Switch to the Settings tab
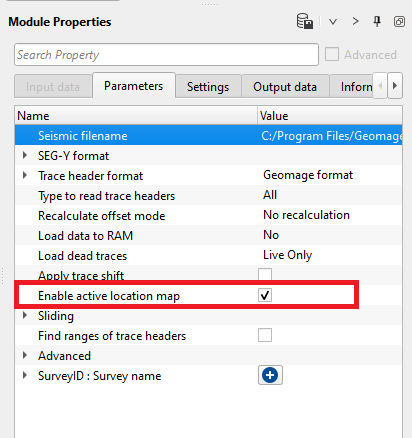The image size is (412, 438). (208, 87)
